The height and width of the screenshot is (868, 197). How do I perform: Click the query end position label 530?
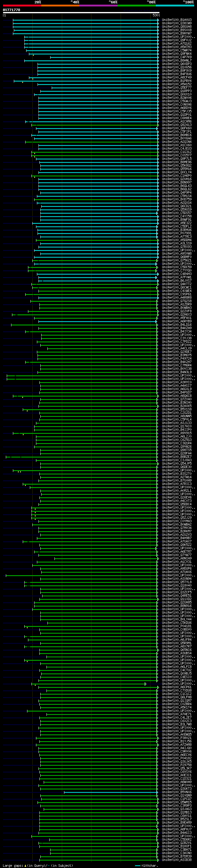[x=155, y=15]
